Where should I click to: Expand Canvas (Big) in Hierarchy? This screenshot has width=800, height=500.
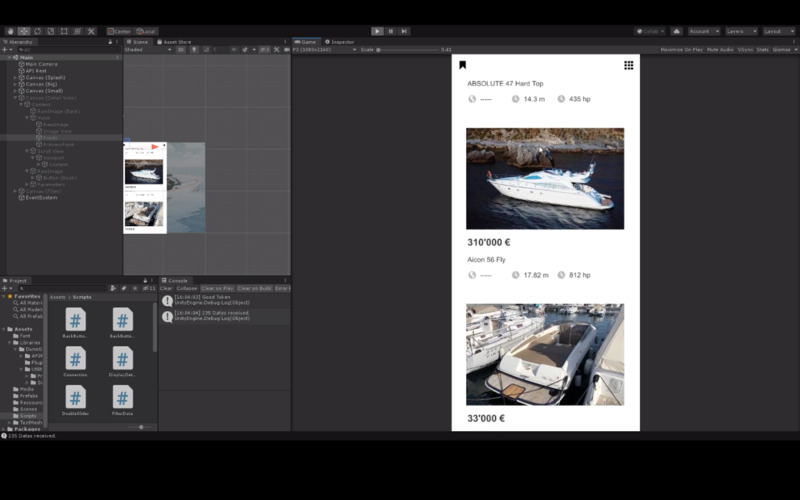[x=15, y=84]
